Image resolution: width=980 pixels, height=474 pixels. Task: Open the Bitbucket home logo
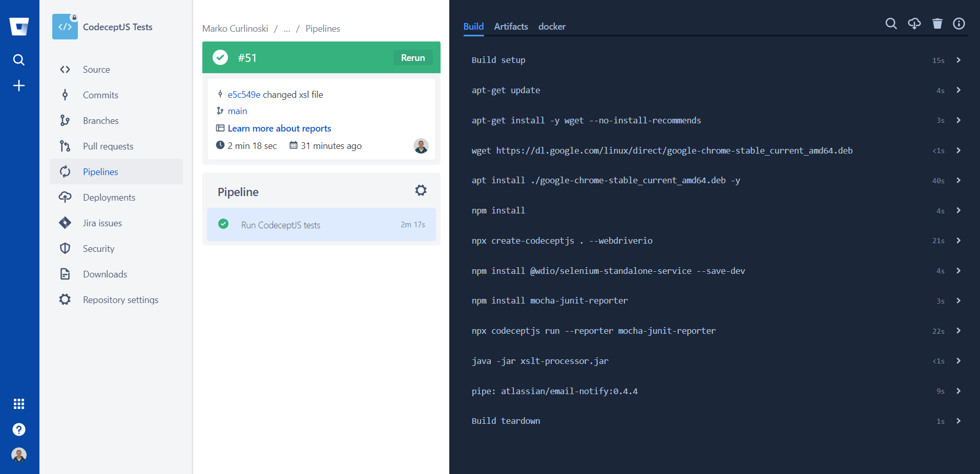pyautogui.click(x=19, y=27)
